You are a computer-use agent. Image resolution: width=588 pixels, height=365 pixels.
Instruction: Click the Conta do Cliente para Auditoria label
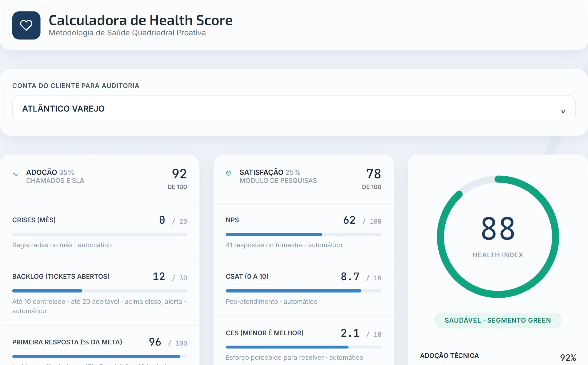click(x=76, y=86)
